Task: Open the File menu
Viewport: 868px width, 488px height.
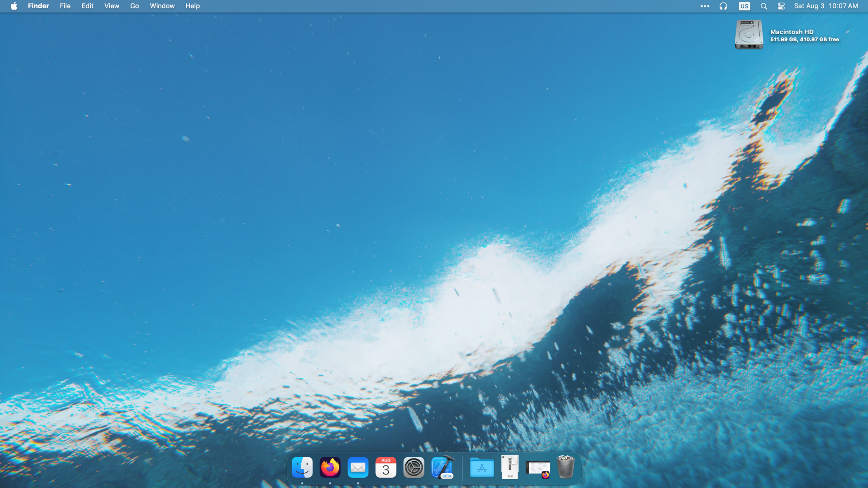Action: coord(65,6)
